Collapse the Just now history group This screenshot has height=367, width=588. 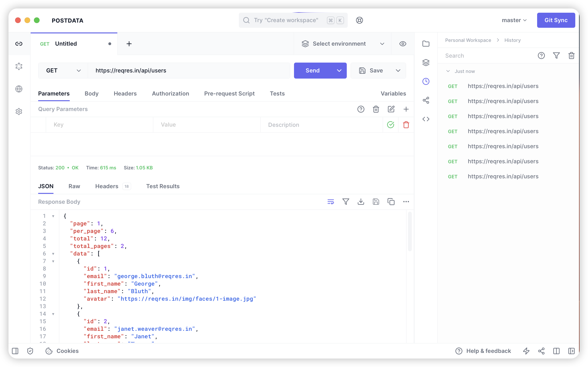[448, 71]
